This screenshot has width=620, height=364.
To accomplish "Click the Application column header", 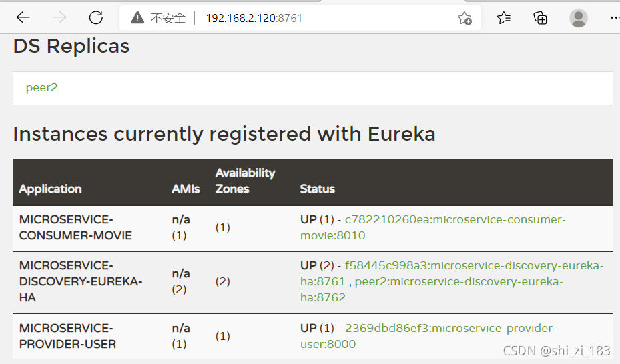I will tap(50, 189).
